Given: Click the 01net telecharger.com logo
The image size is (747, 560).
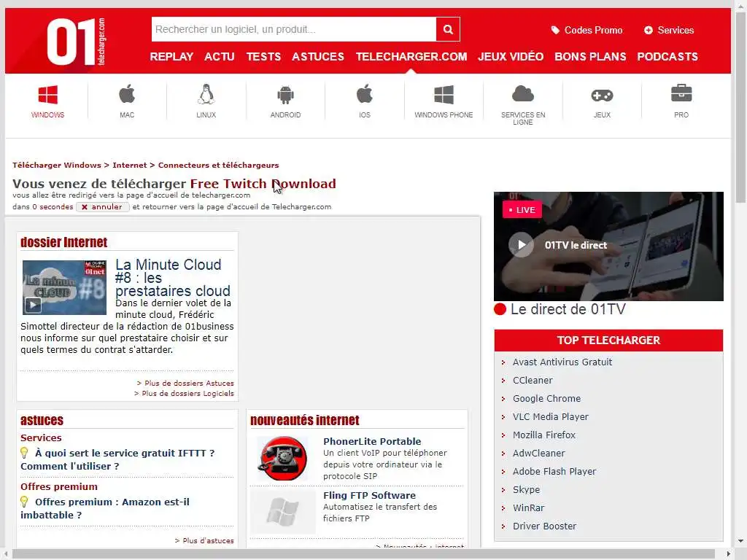Looking at the screenshot, I should coord(76,42).
